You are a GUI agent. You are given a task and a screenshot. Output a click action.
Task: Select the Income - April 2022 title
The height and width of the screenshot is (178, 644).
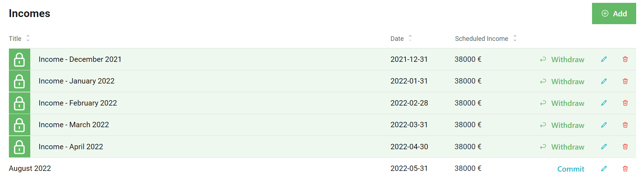pyautogui.click(x=71, y=147)
